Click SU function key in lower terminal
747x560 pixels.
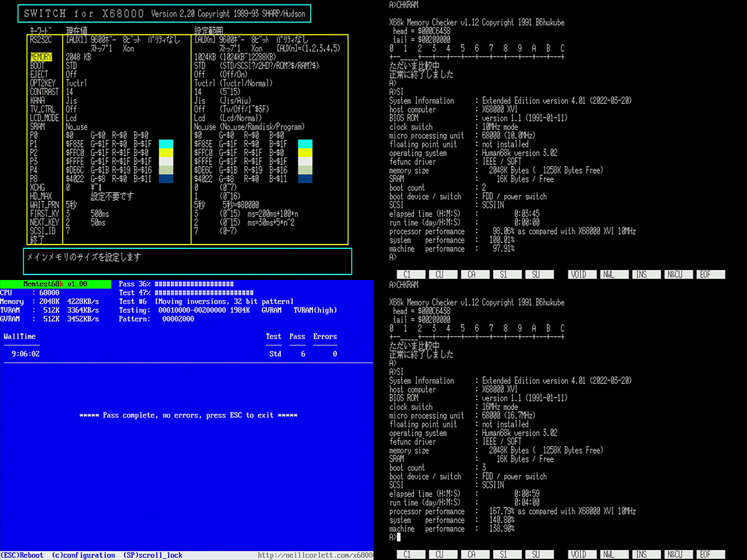[x=538, y=554]
